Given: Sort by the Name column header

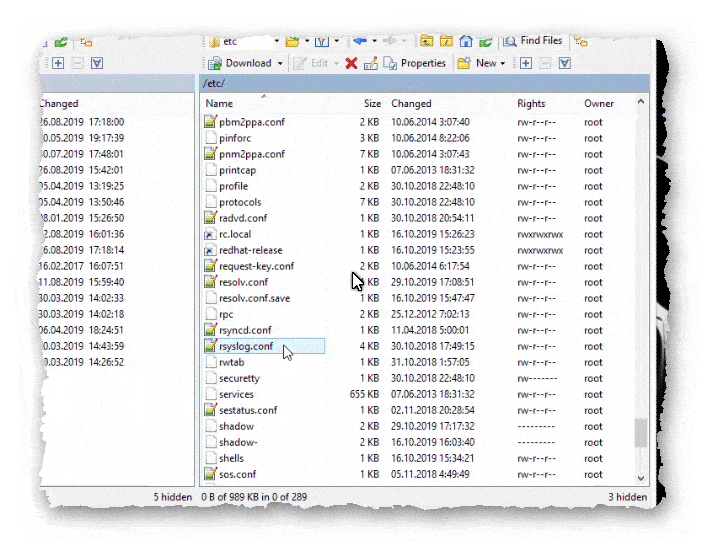Looking at the screenshot, I should [x=219, y=104].
